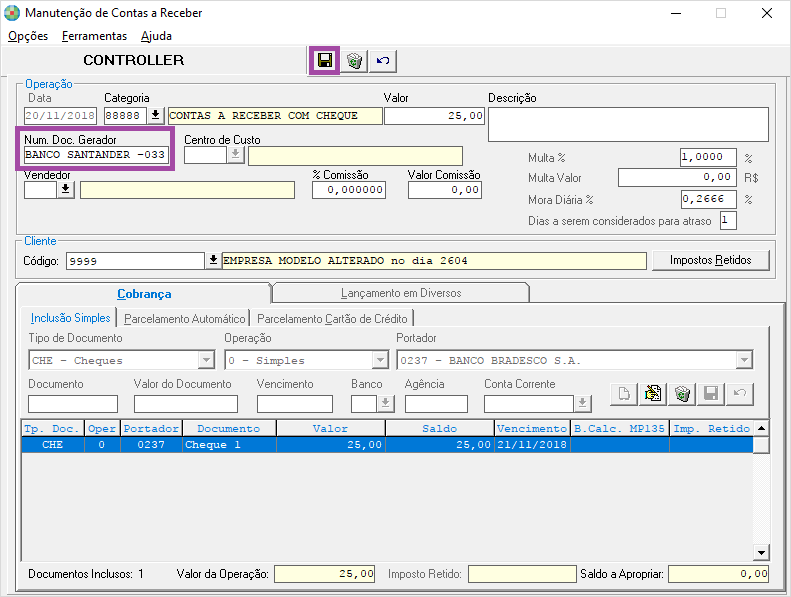Click the top toolbar trash can icon

(354, 61)
